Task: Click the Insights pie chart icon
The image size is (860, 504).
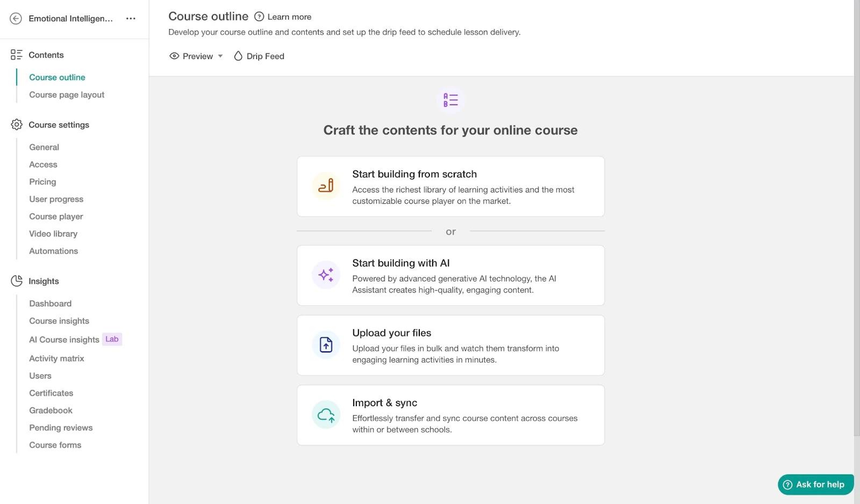Action: click(x=17, y=281)
